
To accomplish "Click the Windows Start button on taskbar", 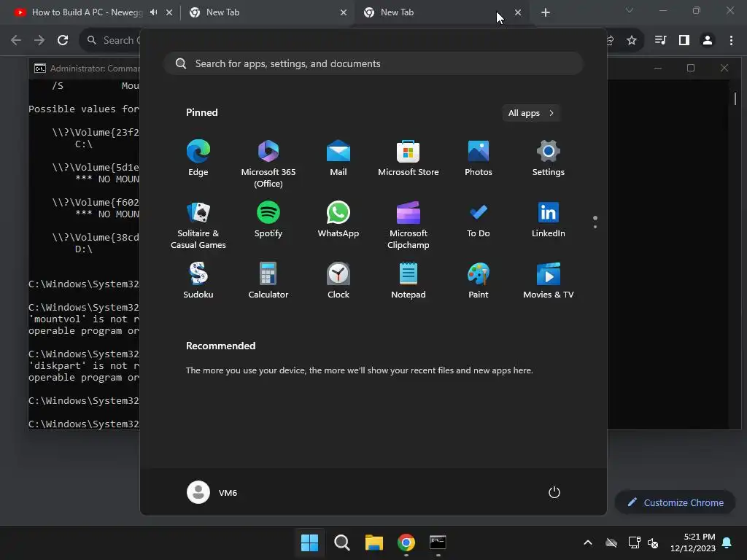I will point(309,542).
